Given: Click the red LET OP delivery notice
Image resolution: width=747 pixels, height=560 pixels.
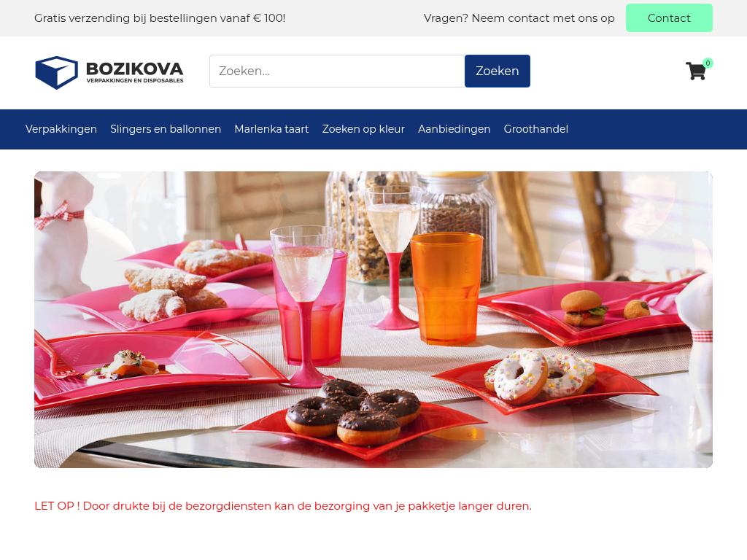Looking at the screenshot, I should click(x=283, y=506).
